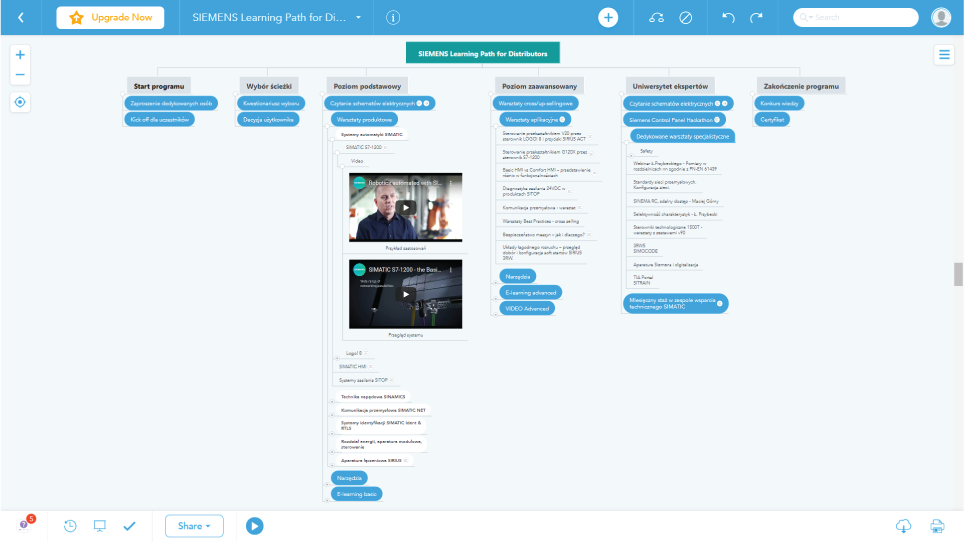Open the user profile avatar

941,17
